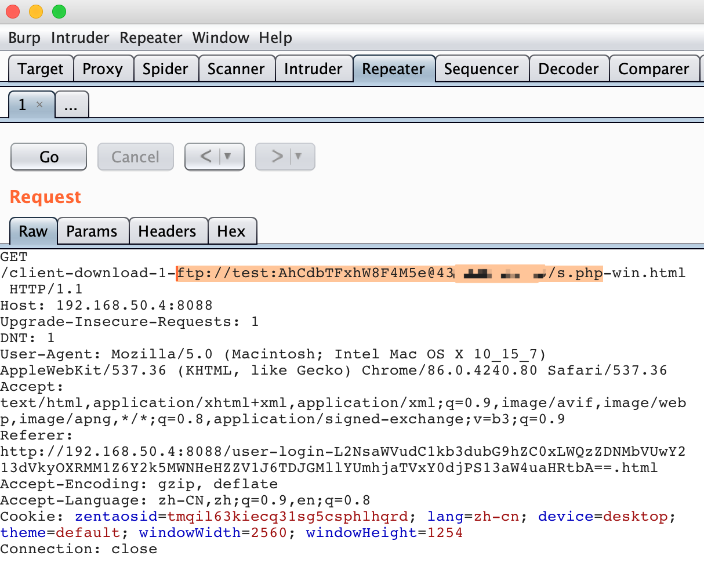Click the Go button to send request
This screenshot has height=588, width=704.
tap(49, 157)
